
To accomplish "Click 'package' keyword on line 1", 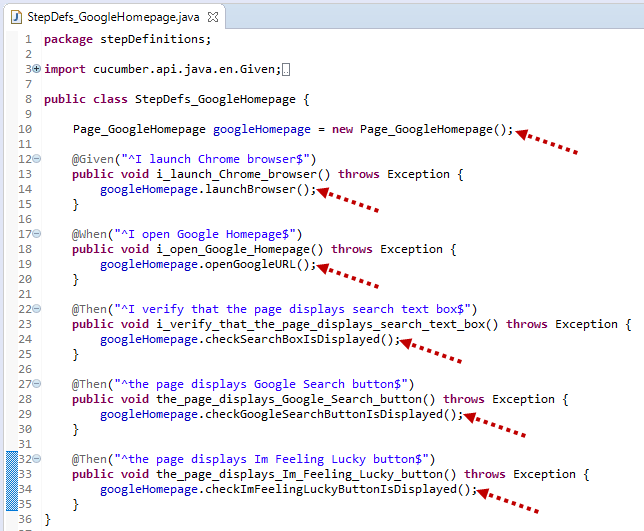I will [69, 40].
